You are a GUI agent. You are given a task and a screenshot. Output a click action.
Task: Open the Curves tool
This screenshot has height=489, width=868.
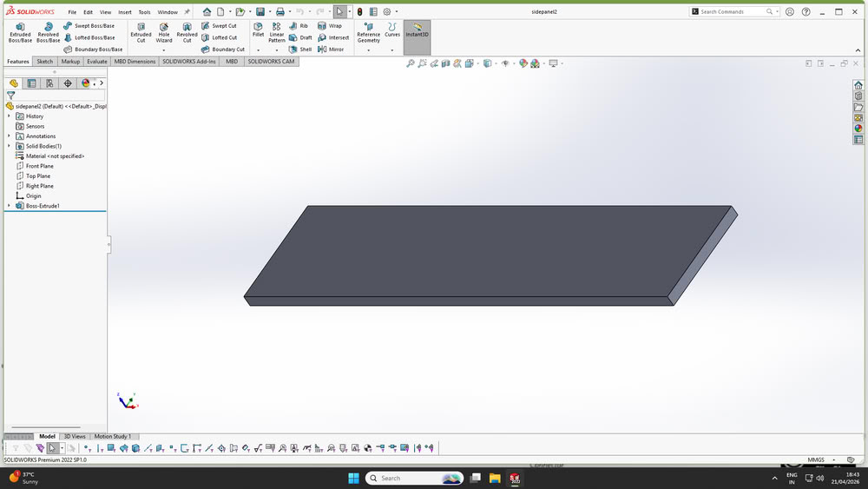pos(392,30)
